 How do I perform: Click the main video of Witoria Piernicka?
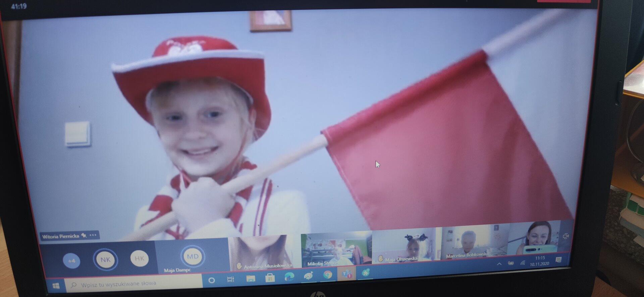pos(302,124)
